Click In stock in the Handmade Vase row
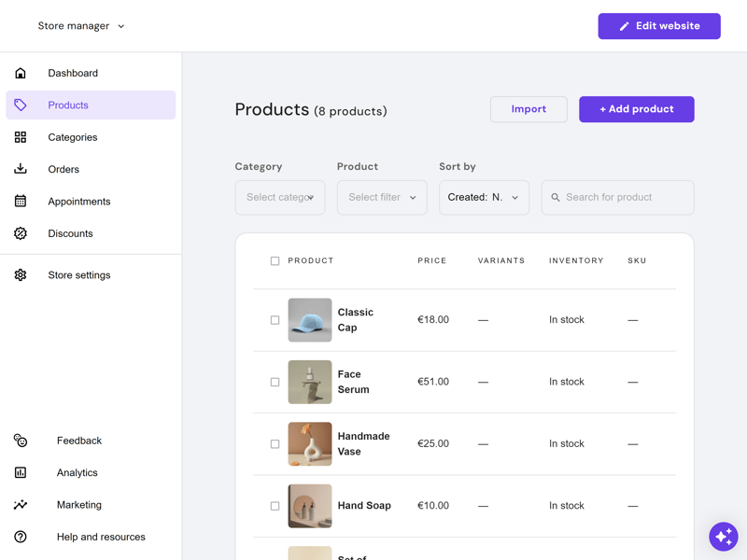Viewport: 747px width, 560px height. tap(567, 443)
